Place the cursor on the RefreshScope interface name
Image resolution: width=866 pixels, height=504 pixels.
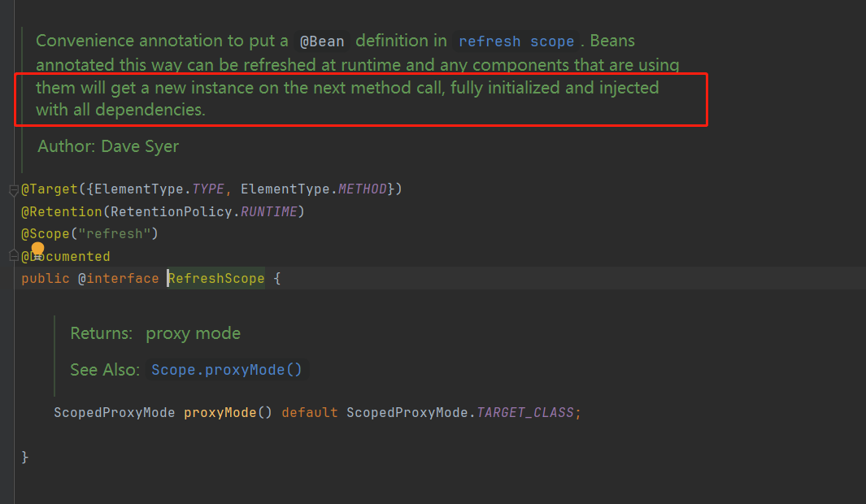(216, 279)
